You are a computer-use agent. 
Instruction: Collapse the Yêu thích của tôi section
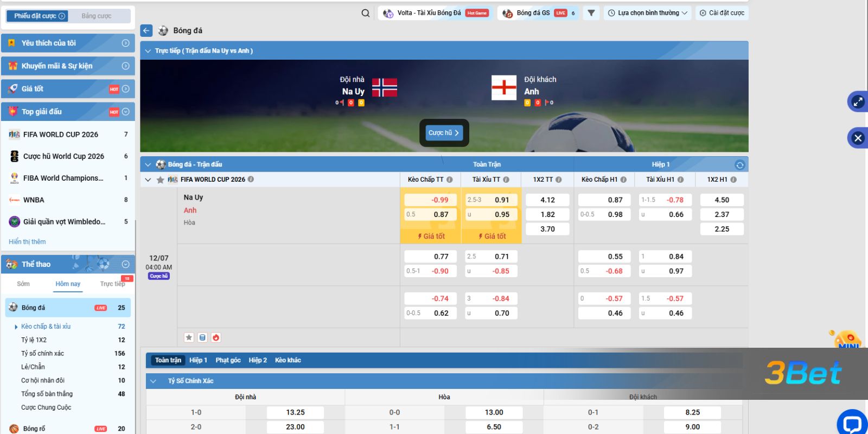125,43
